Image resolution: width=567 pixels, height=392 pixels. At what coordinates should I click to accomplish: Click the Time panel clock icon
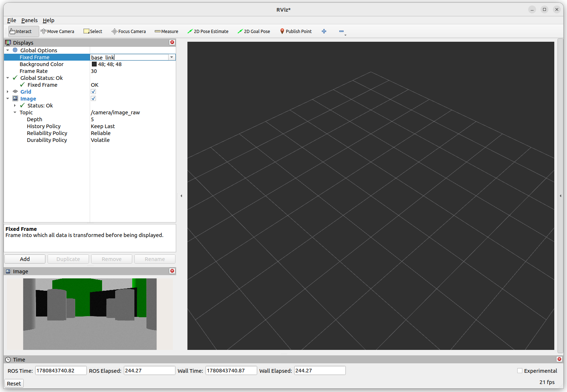tap(8, 359)
